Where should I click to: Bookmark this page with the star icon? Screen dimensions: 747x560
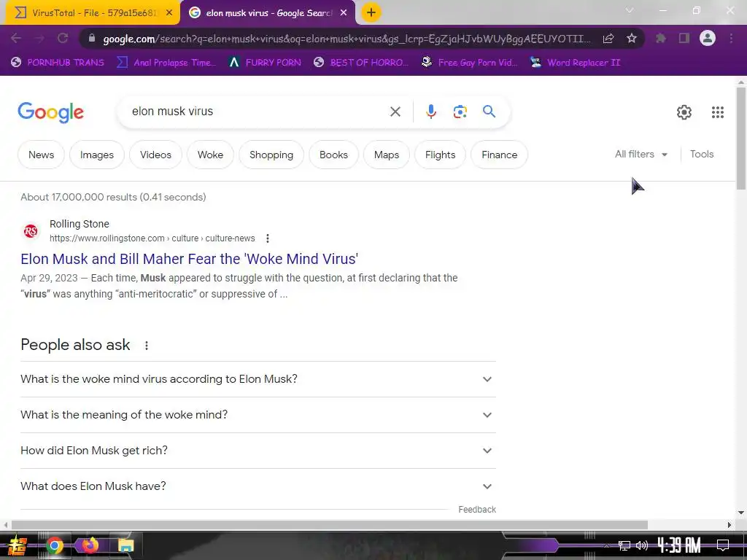tap(632, 38)
